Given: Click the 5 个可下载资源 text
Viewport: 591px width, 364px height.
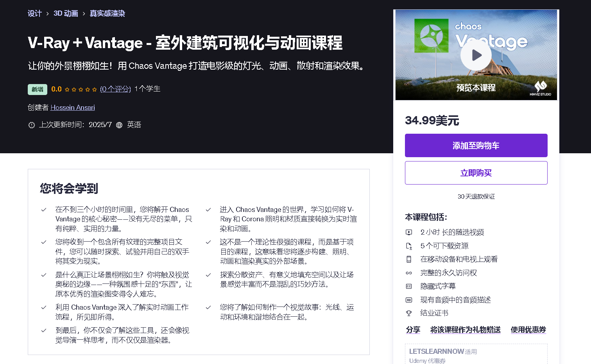Looking at the screenshot, I should coord(444,246).
